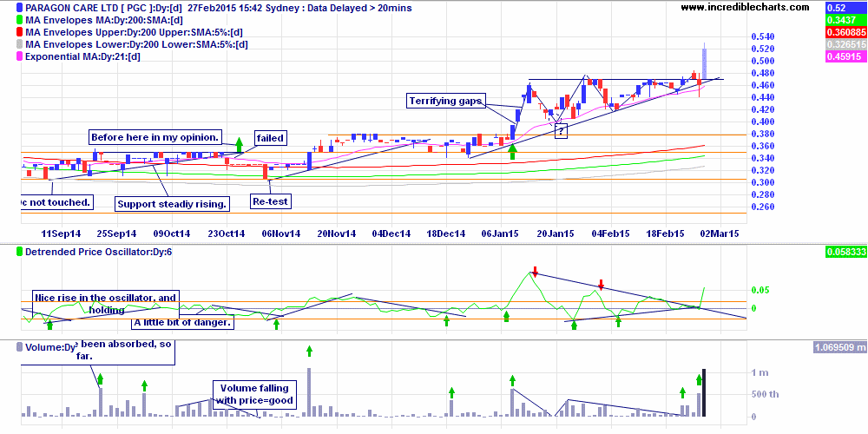
Task: Click the Volume legend marker icon
Action: pyautogui.click(x=20, y=348)
